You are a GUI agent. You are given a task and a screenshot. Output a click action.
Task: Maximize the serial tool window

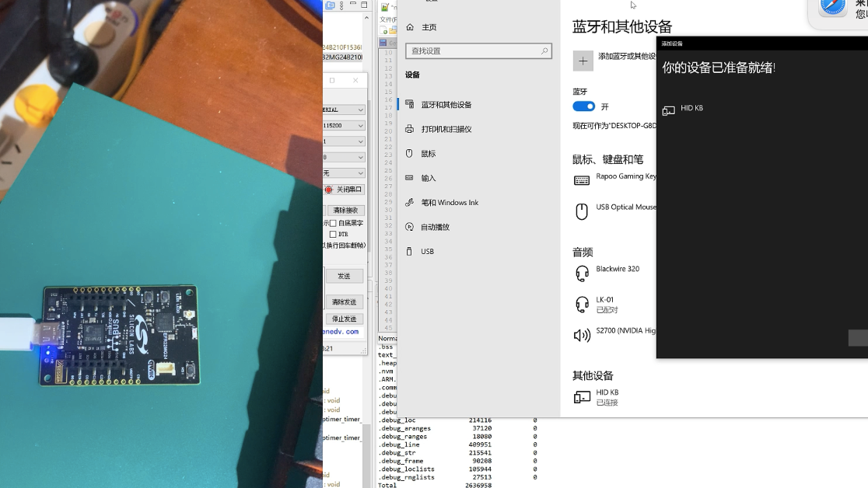[x=332, y=80]
